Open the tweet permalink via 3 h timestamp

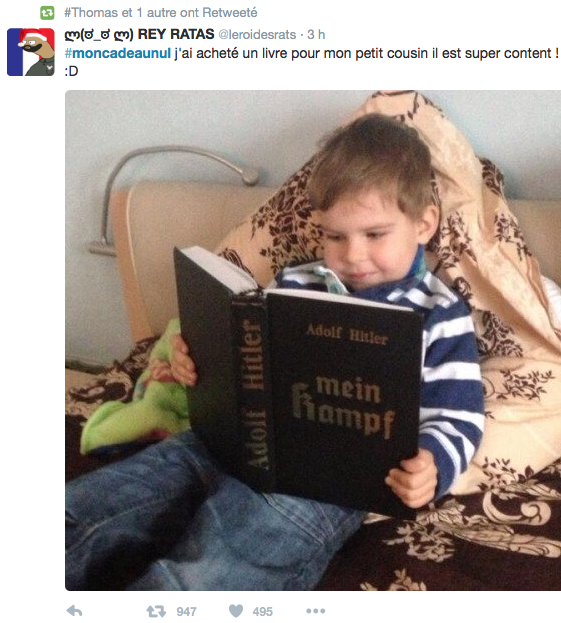316,35
